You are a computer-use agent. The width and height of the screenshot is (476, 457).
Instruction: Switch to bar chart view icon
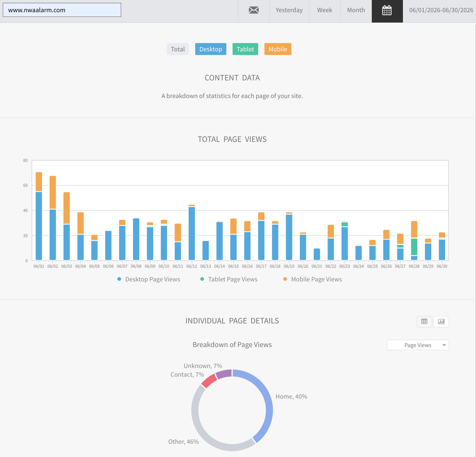point(441,322)
